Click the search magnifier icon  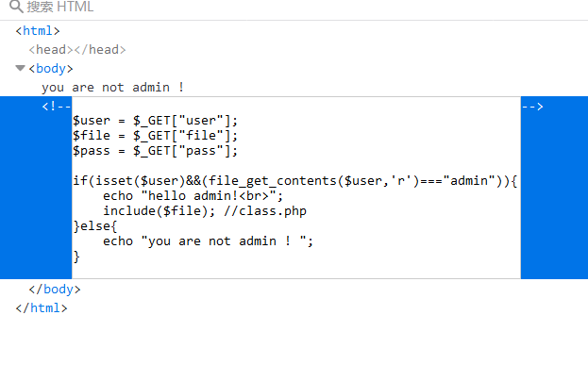(16, 7)
